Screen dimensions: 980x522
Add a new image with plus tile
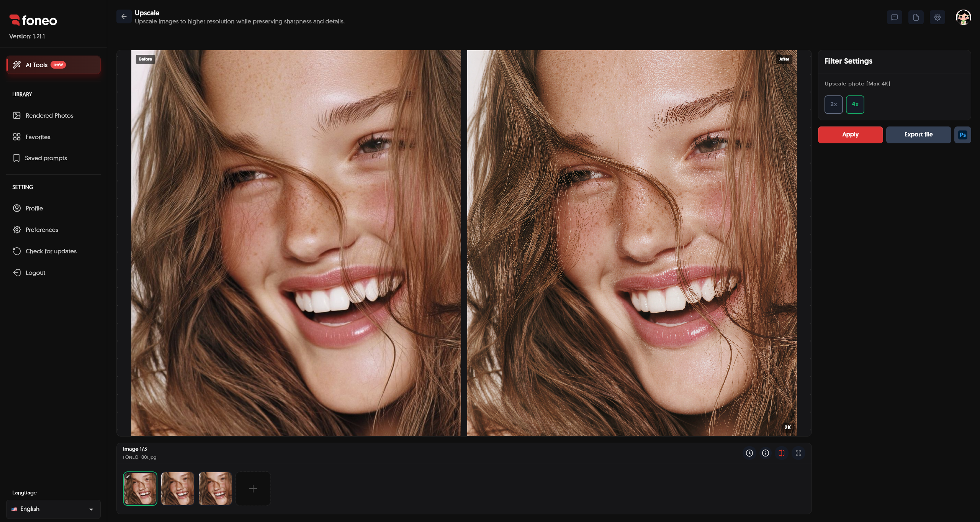click(x=253, y=488)
